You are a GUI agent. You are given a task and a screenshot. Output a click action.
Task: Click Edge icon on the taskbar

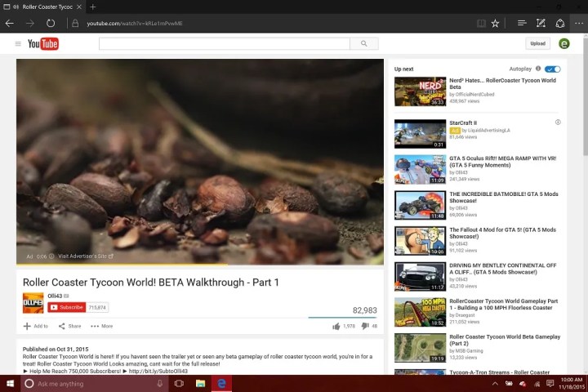(x=221, y=383)
